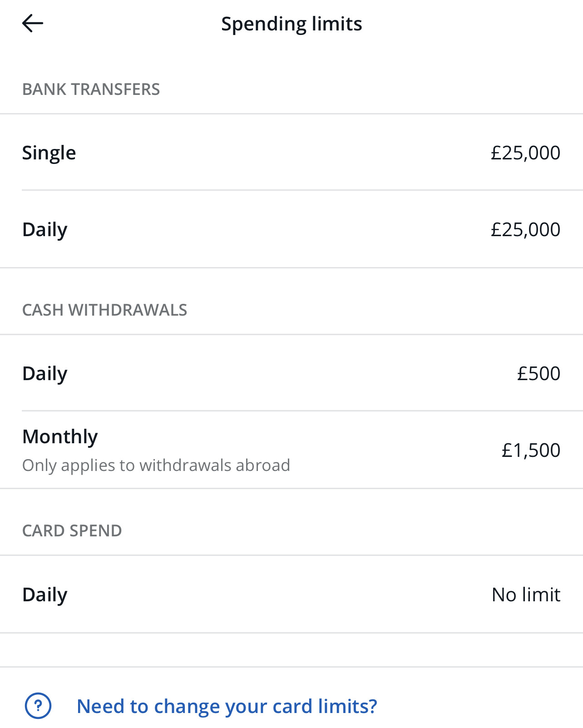
Task: Tap the Single label under Bank Transfers
Action: (49, 153)
